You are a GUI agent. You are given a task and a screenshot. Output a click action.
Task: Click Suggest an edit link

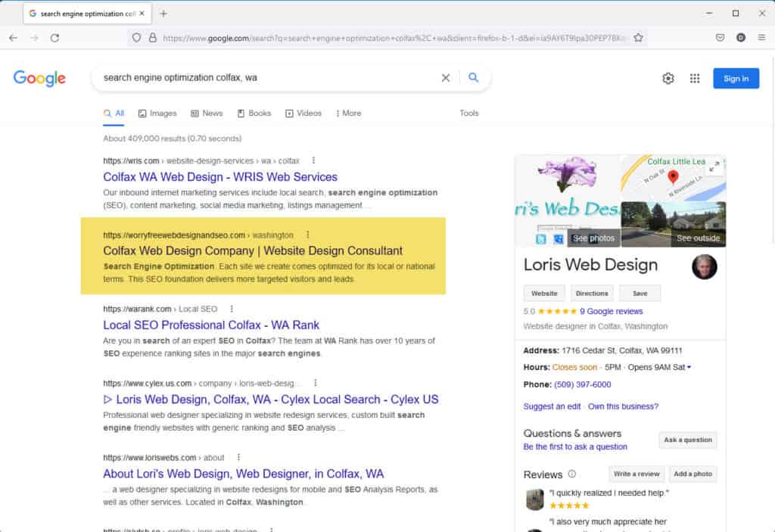pos(552,406)
